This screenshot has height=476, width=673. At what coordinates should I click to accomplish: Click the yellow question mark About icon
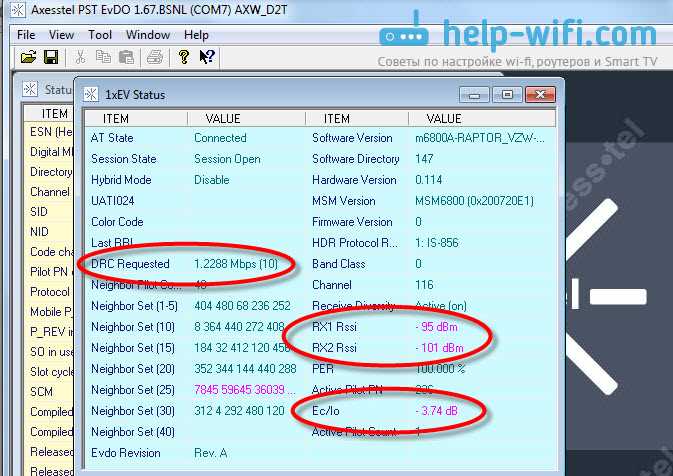(184, 57)
